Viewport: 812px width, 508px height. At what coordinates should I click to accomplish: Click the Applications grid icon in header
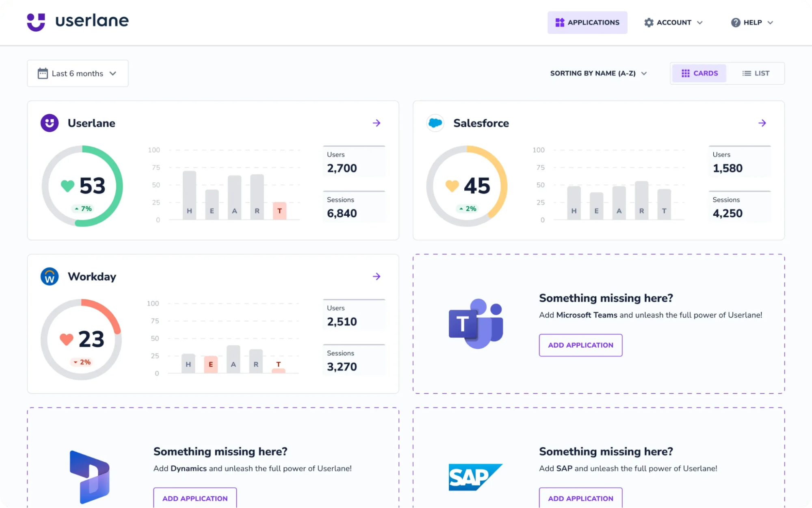point(560,22)
